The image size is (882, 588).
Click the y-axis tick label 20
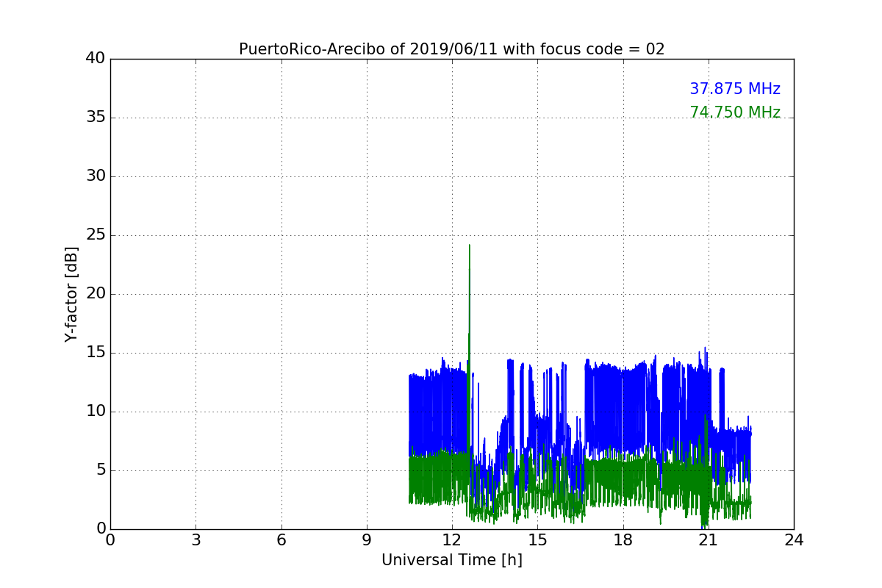(x=96, y=294)
